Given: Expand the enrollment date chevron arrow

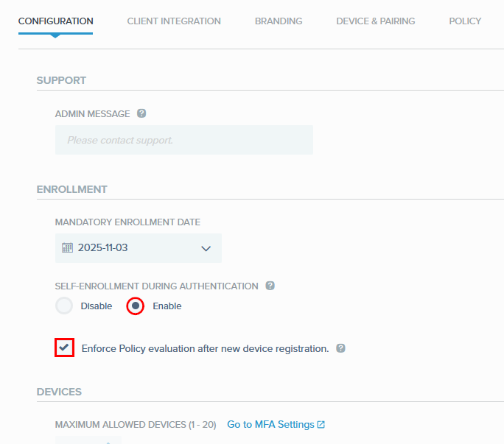Looking at the screenshot, I should pos(206,249).
